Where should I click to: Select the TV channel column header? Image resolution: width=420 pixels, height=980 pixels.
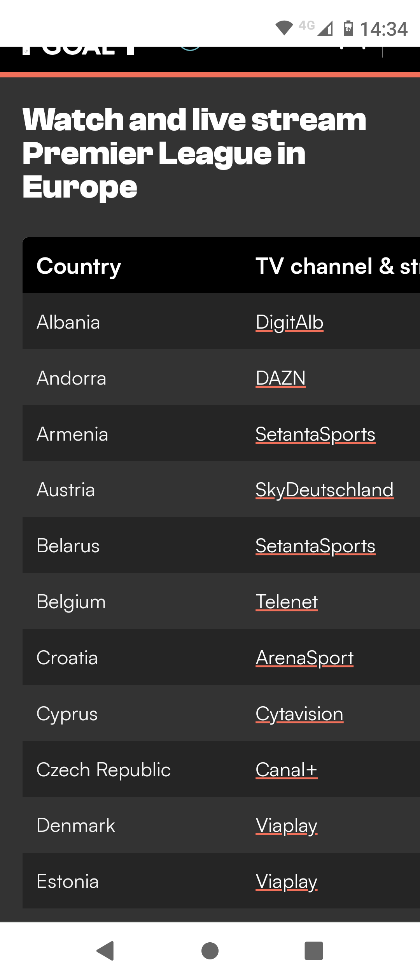(338, 266)
